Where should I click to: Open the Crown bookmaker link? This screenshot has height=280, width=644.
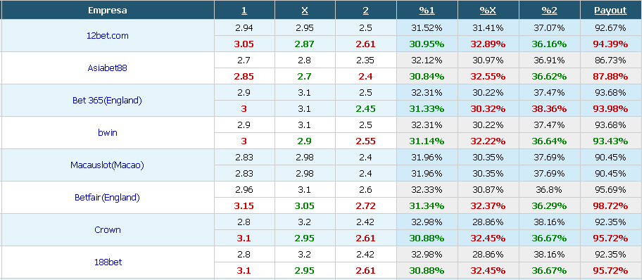click(107, 230)
